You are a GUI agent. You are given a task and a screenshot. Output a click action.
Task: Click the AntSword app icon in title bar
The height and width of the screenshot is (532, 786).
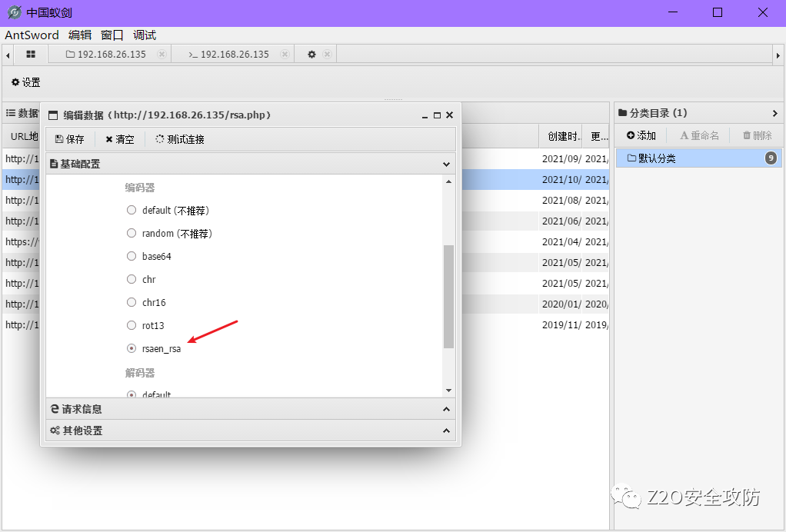click(15, 12)
